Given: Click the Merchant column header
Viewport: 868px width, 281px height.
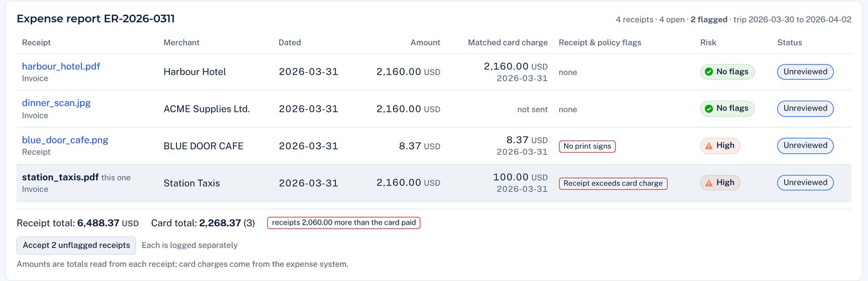Looking at the screenshot, I should point(181,42).
